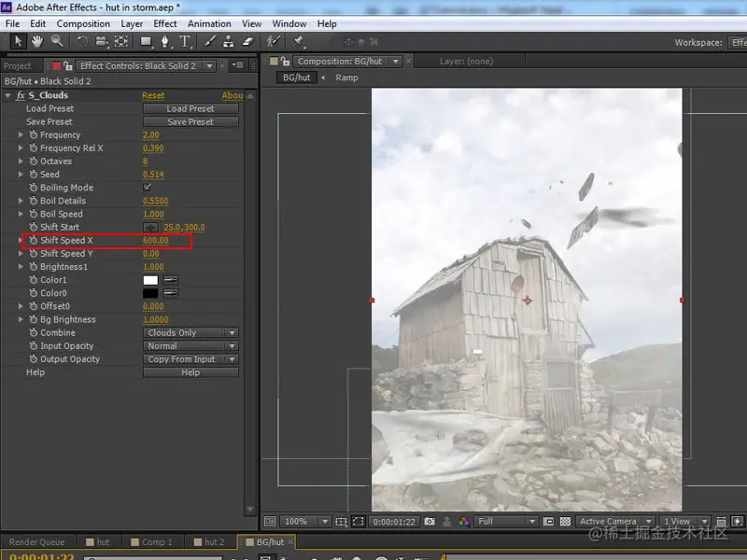Screen dimensions: 747x560
Task: Click the pixel aspect ratio correction icon
Action: tap(721, 522)
